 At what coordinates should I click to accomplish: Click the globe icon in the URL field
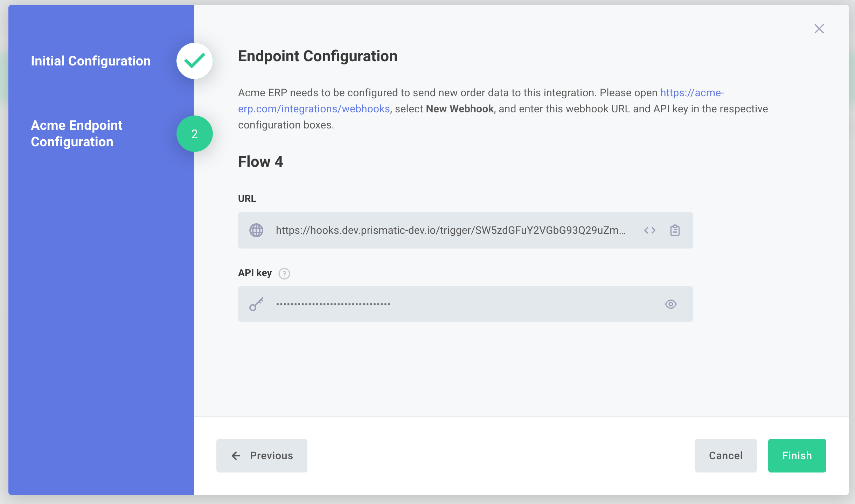click(256, 230)
